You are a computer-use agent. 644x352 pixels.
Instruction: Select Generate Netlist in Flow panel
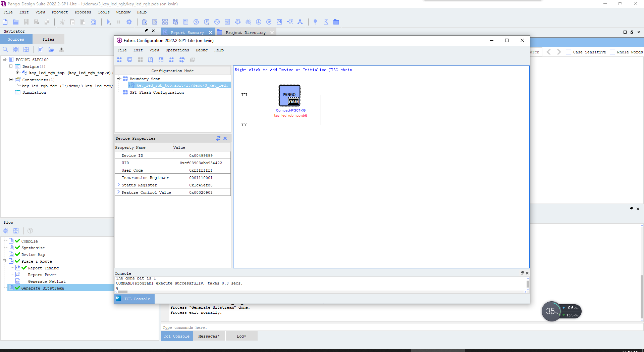tap(47, 281)
